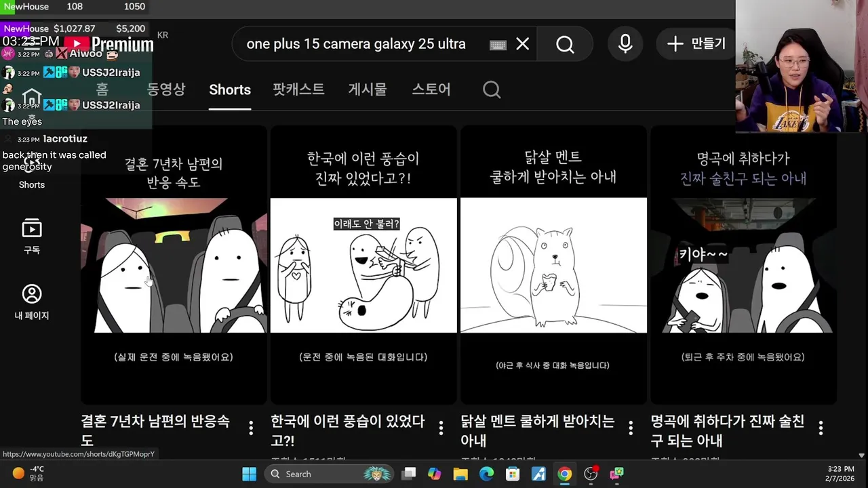The image size is (868, 488).
Task: Open Microsoft Edge from the taskbar
Action: [487, 474]
